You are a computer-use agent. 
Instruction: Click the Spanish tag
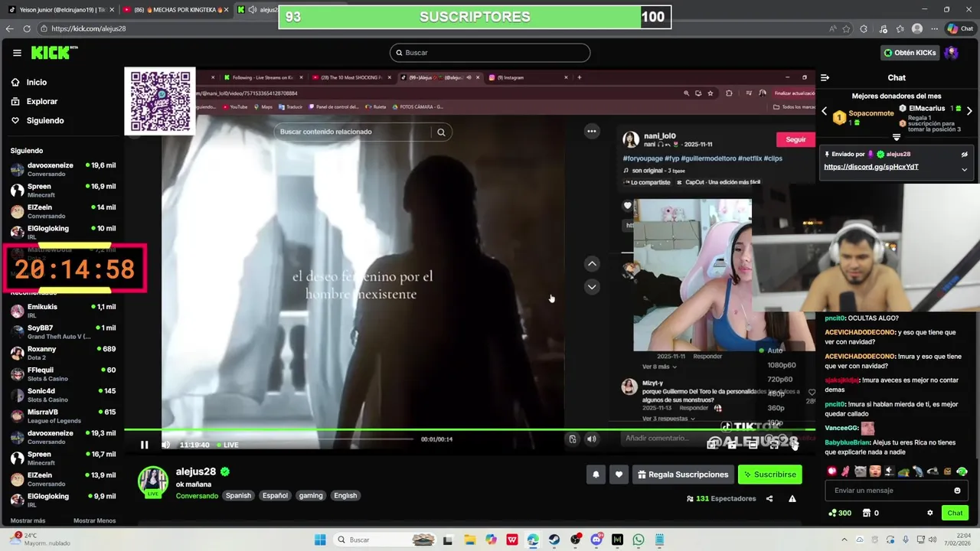click(238, 496)
